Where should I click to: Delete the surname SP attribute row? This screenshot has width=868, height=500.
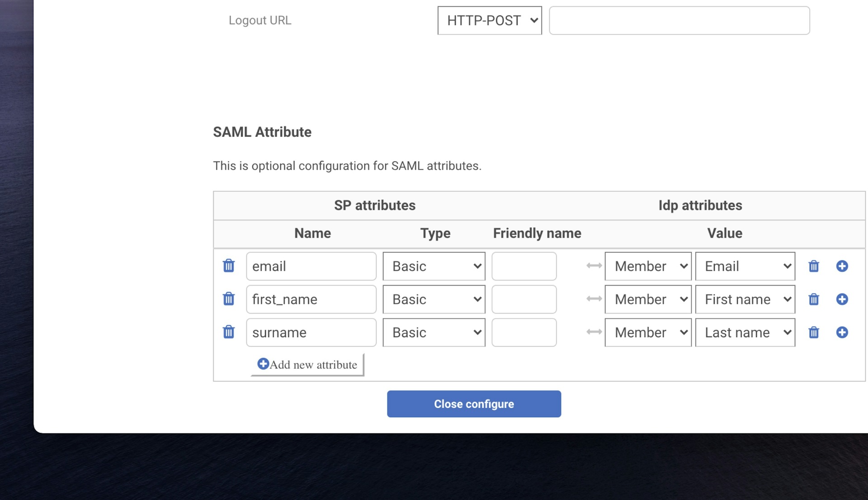click(229, 332)
